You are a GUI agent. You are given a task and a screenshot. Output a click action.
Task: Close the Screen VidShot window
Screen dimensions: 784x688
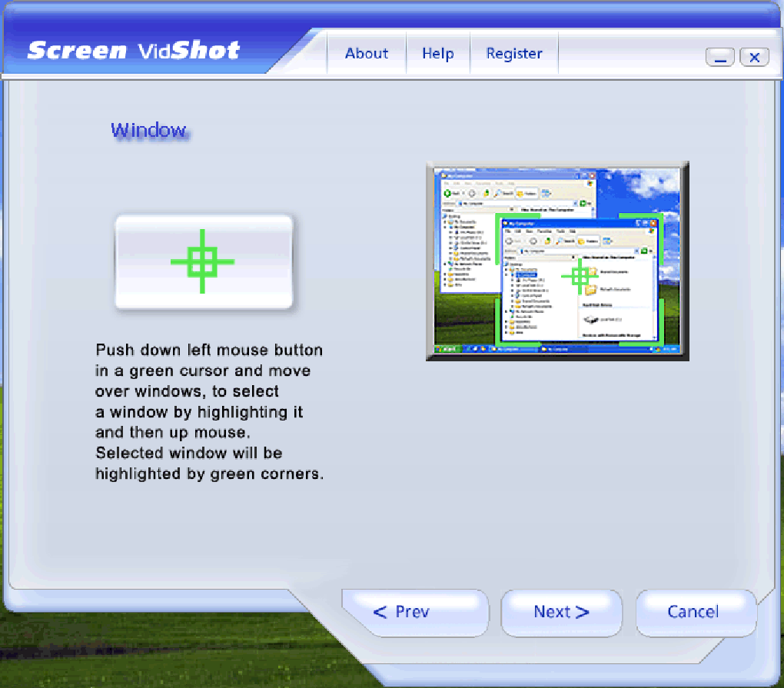[755, 57]
